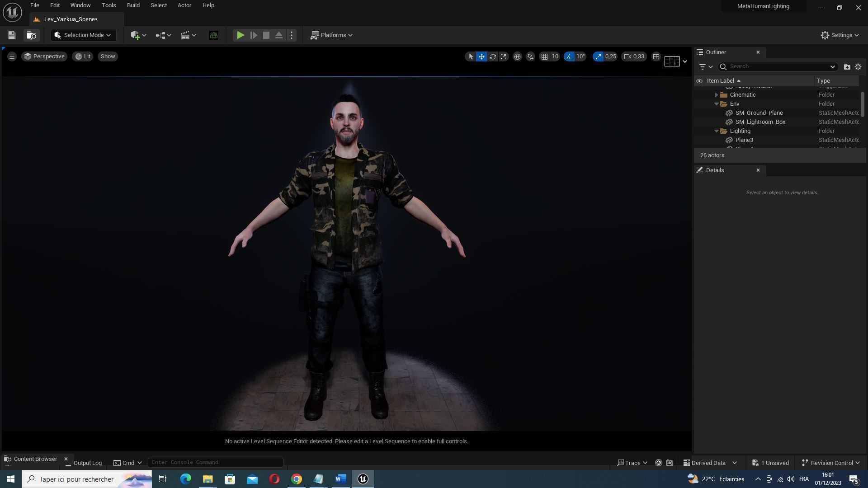Toggle rotation angle snapping icon

pos(569,56)
